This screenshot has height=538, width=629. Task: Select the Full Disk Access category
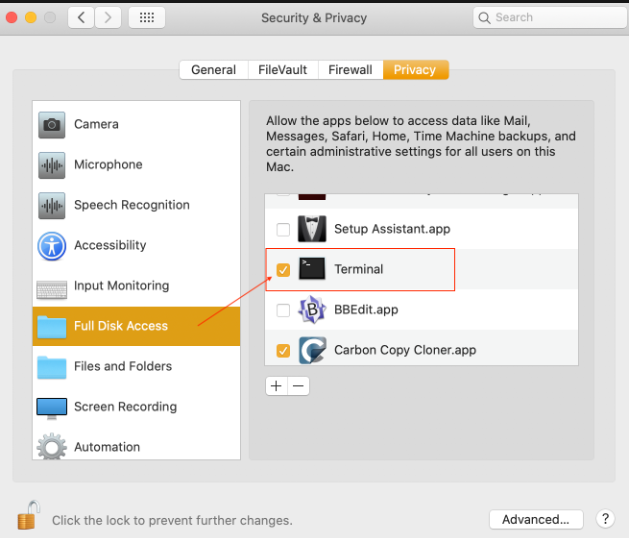pyautogui.click(x=136, y=326)
